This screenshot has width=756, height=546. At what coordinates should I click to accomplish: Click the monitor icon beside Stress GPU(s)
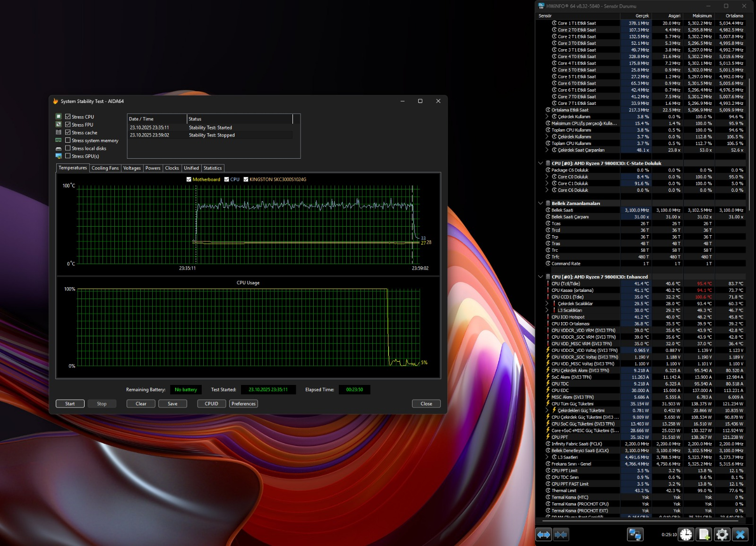(59, 156)
